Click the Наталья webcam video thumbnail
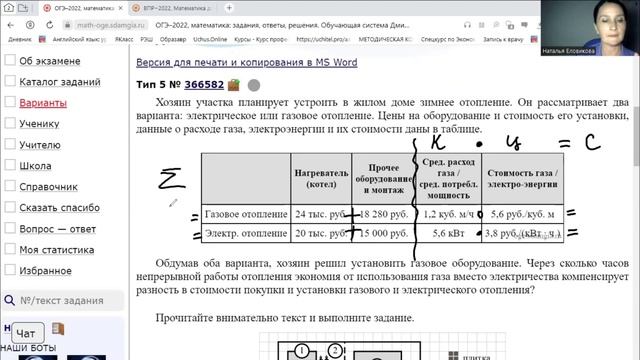This screenshot has width=640, height=360. [590, 28]
